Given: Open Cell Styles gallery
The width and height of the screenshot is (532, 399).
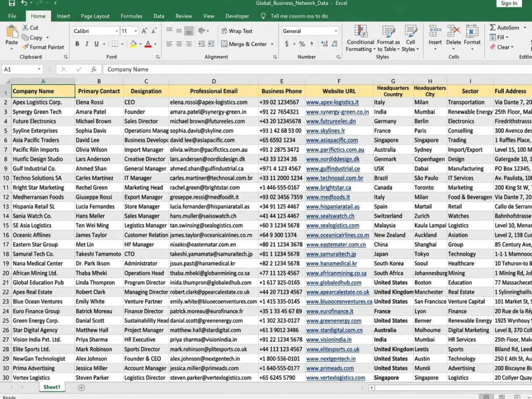Looking at the screenshot, I should tap(410, 38).
